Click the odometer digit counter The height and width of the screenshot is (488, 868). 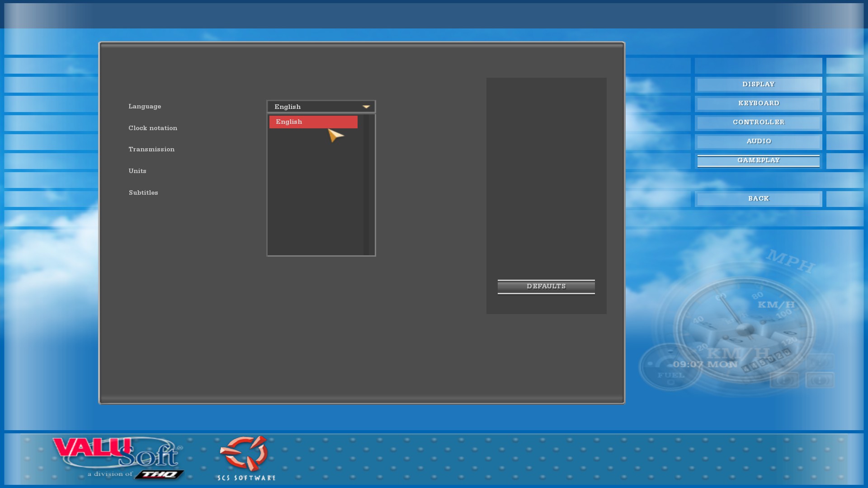[x=767, y=360]
